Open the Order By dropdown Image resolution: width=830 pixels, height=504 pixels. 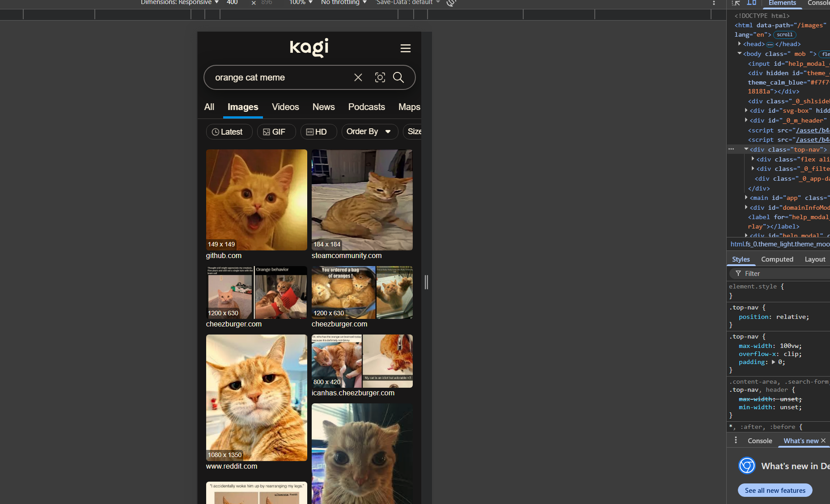pos(369,131)
